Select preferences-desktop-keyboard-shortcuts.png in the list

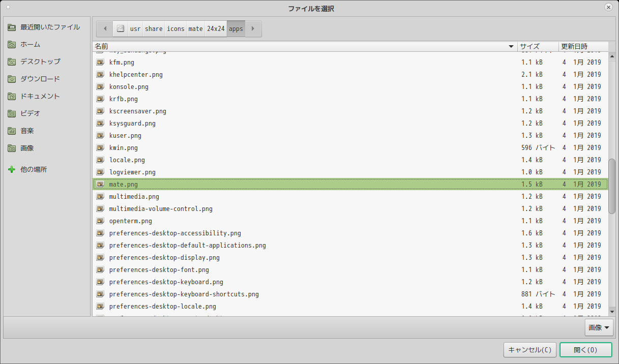[350, 294]
